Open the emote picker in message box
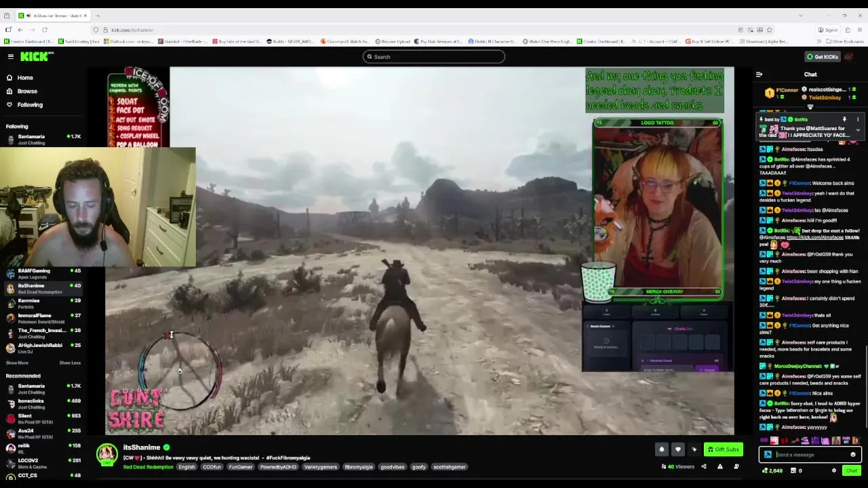This screenshot has height=488, width=868. tap(853, 455)
